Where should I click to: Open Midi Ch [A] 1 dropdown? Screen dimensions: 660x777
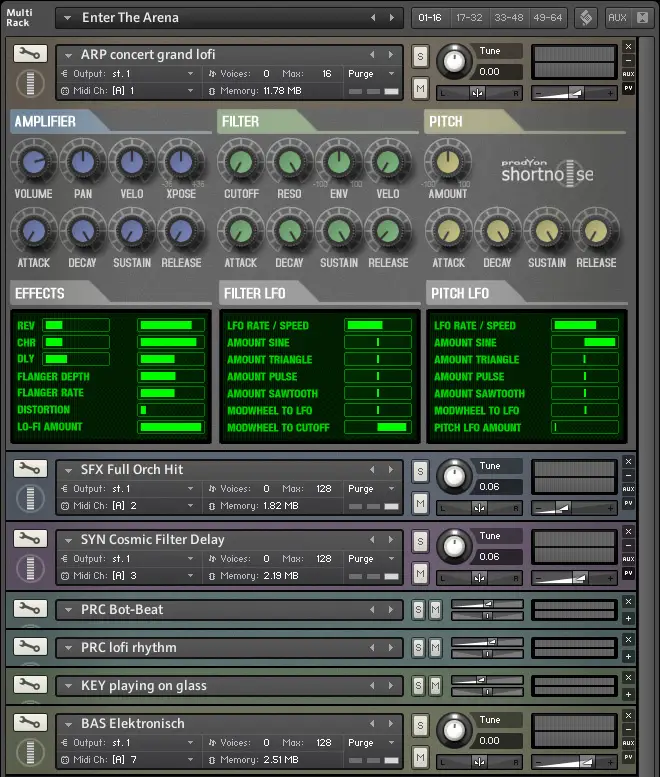tap(190, 91)
